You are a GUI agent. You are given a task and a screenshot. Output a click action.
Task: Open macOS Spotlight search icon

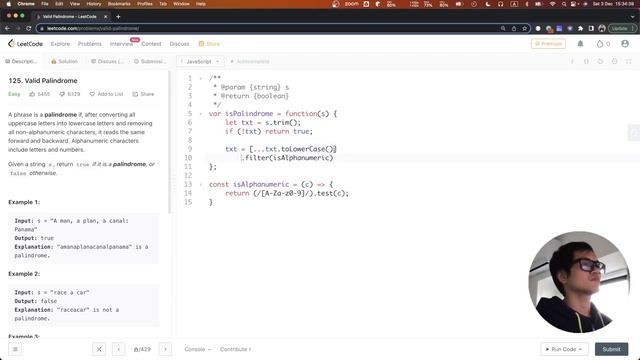point(564,4)
